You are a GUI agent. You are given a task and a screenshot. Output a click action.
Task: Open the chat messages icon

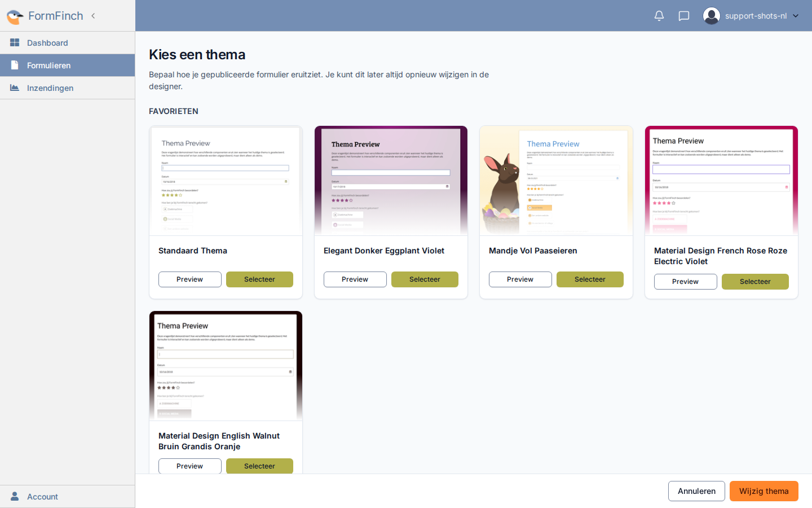point(683,16)
